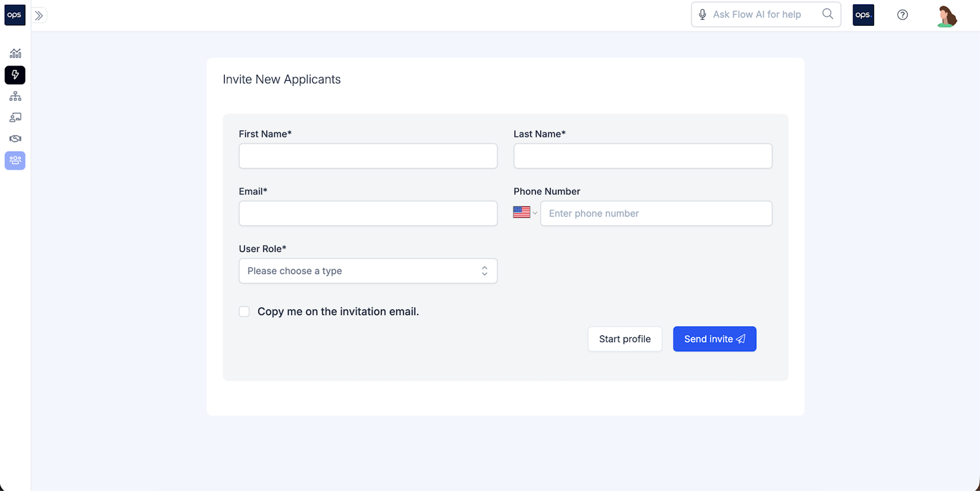Focus the Ask Flow AI for help field
Image resolution: width=980 pixels, height=491 pixels.
[x=766, y=15]
